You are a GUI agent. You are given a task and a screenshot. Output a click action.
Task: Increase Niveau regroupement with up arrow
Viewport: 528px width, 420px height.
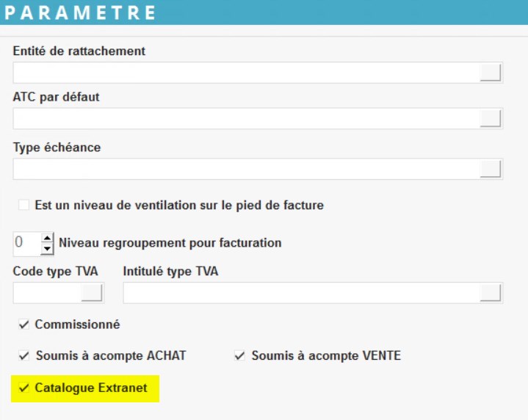click(x=47, y=238)
